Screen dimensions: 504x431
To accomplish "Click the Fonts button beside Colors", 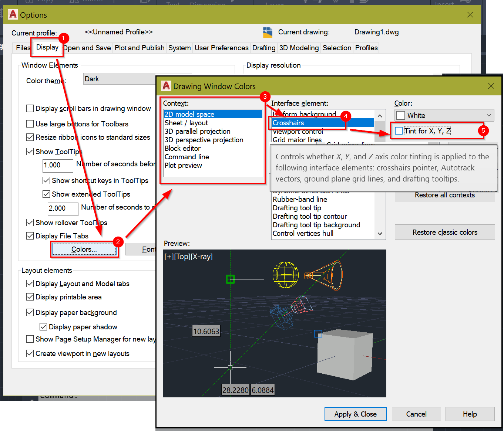I will coord(141,250).
